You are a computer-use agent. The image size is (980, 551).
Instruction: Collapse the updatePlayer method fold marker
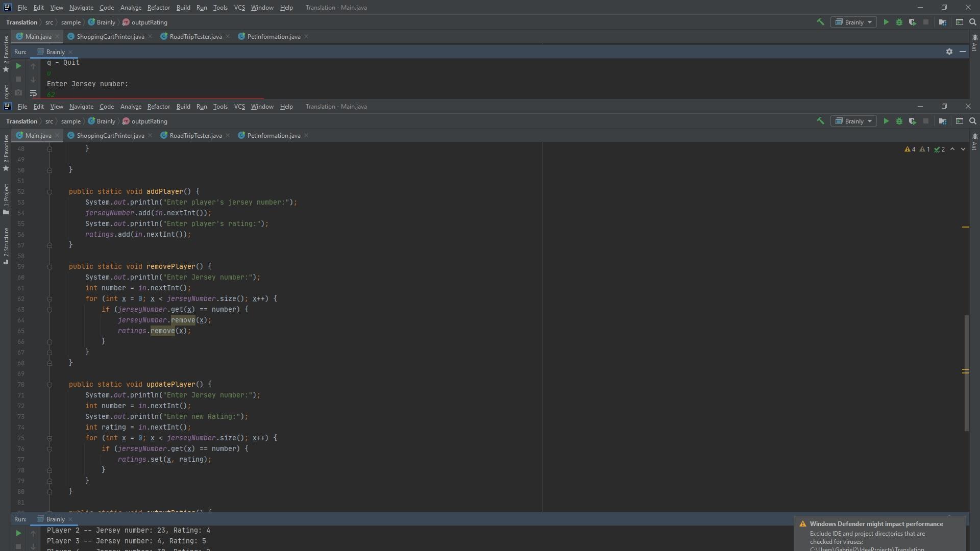[x=50, y=385]
